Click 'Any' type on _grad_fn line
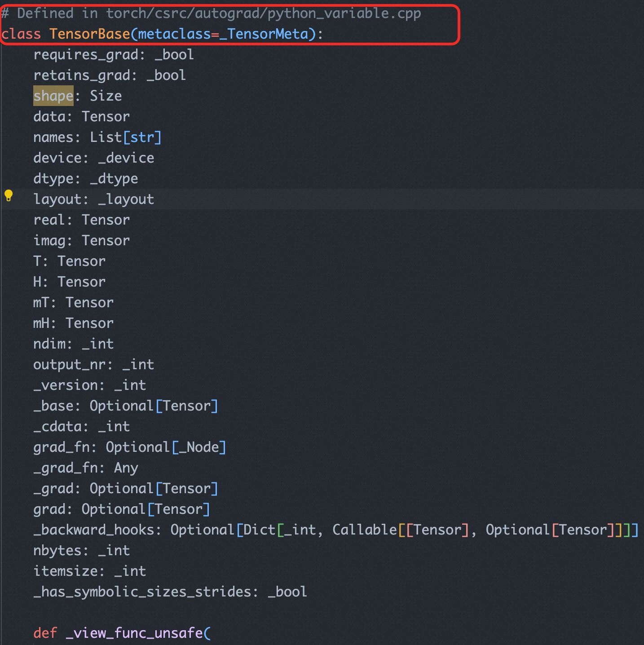 coord(126,468)
